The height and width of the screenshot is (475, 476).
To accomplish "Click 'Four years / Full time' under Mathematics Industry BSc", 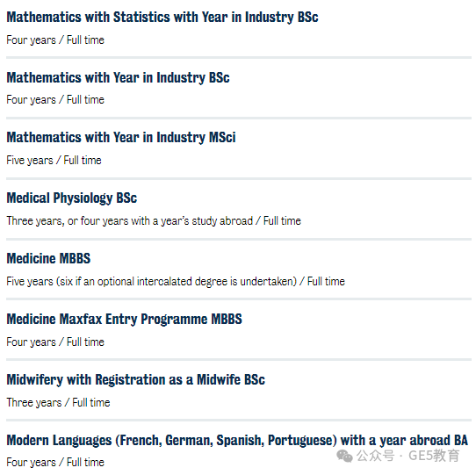I will (55, 100).
